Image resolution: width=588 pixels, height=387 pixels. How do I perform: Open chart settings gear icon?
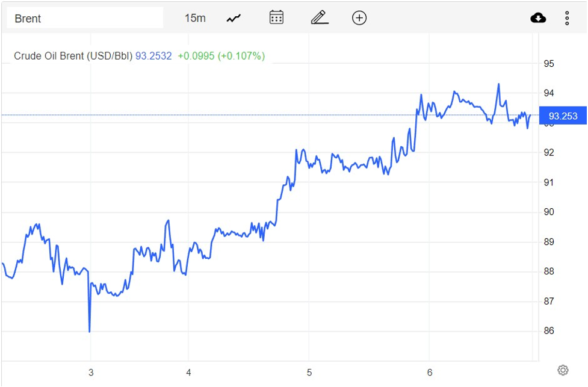click(563, 370)
